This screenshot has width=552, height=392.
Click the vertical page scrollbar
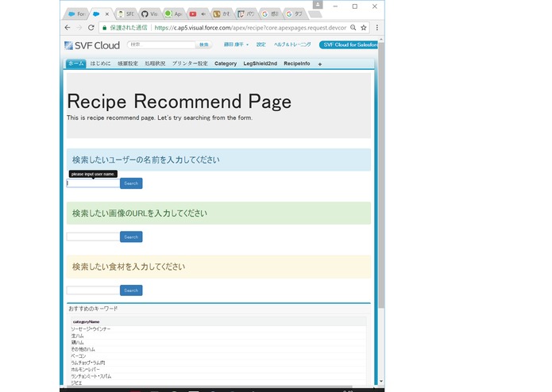point(381,175)
